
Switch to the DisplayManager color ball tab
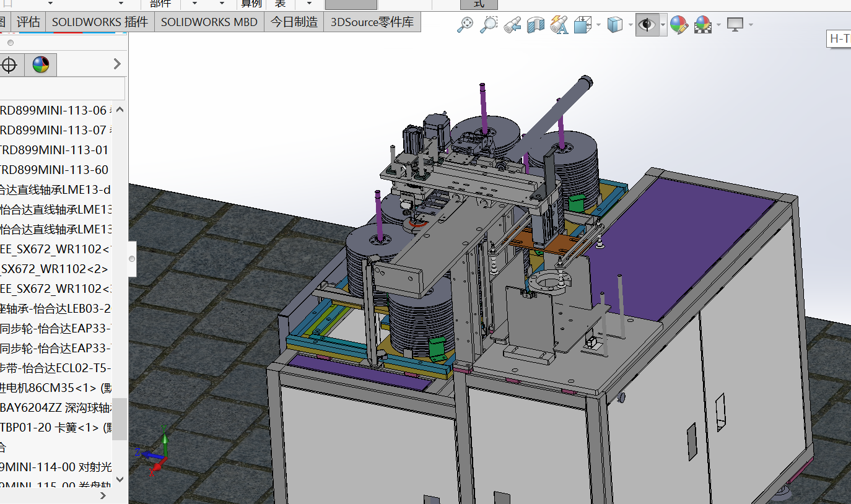click(x=41, y=64)
